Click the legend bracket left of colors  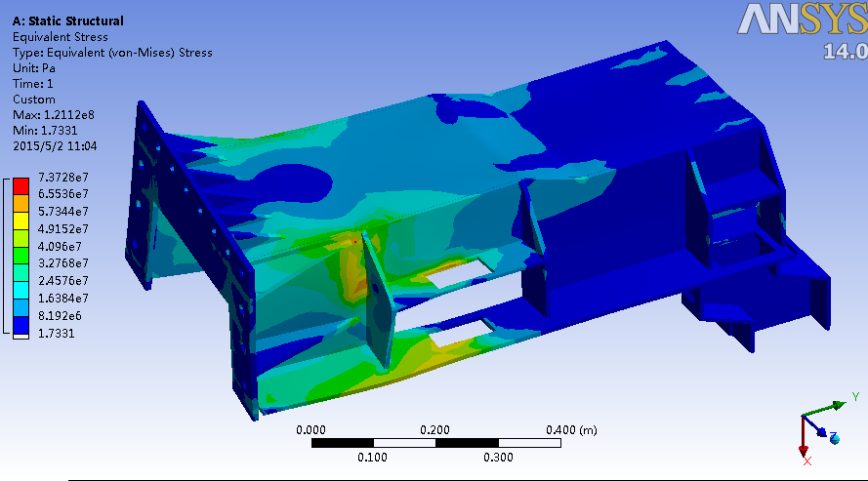coord(7,256)
